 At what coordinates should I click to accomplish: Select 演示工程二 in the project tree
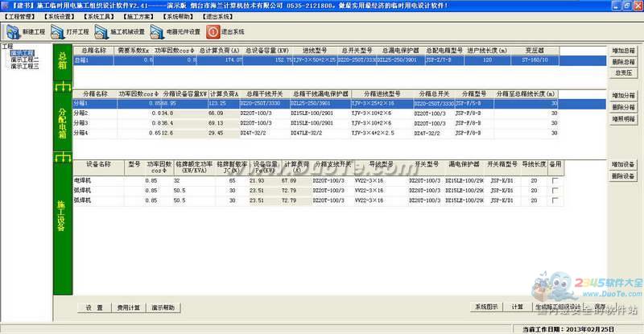pyautogui.click(x=24, y=60)
